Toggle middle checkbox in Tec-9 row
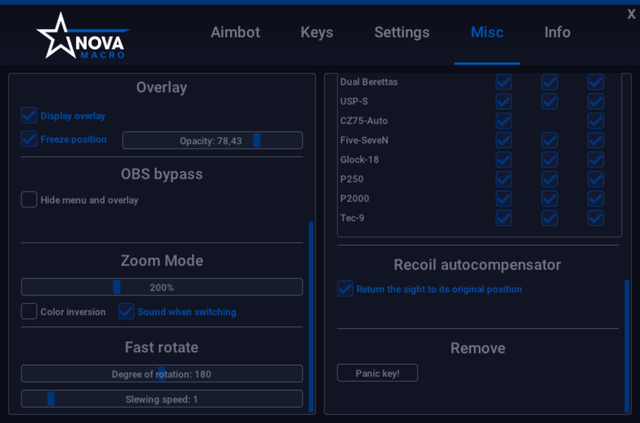Screen dimensions: 640x423 549,218
